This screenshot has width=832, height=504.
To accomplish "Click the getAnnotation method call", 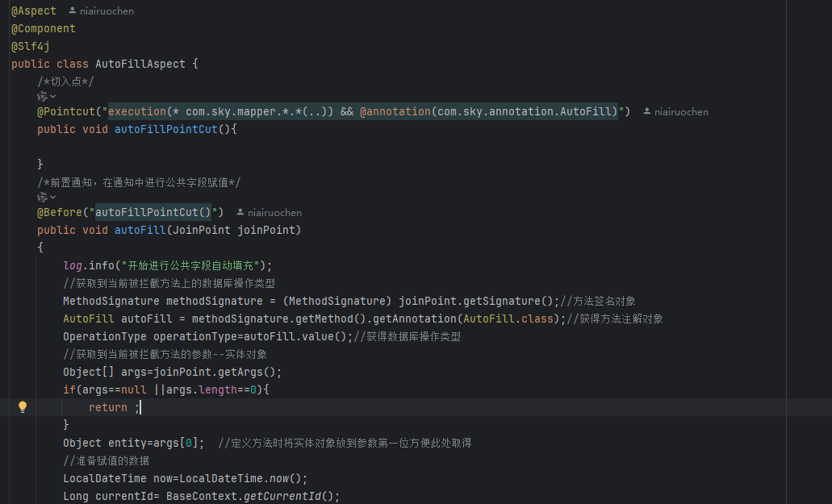I will [x=415, y=319].
